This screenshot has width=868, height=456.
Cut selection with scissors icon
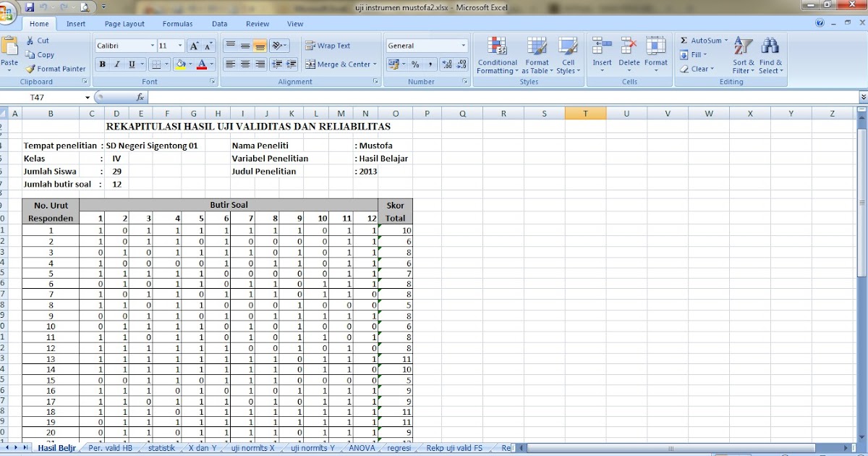(x=38, y=41)
